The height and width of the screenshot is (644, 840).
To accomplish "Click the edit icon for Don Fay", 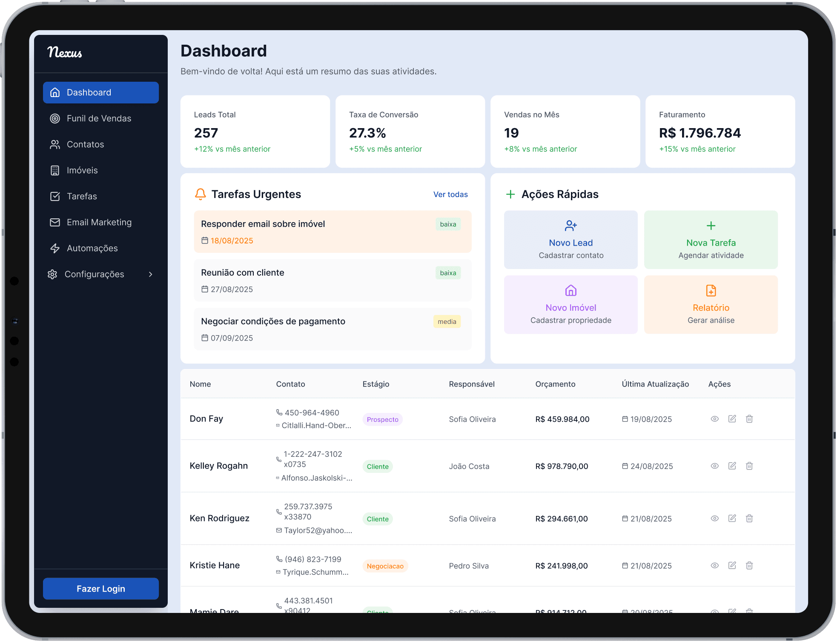I will [732, 419].
